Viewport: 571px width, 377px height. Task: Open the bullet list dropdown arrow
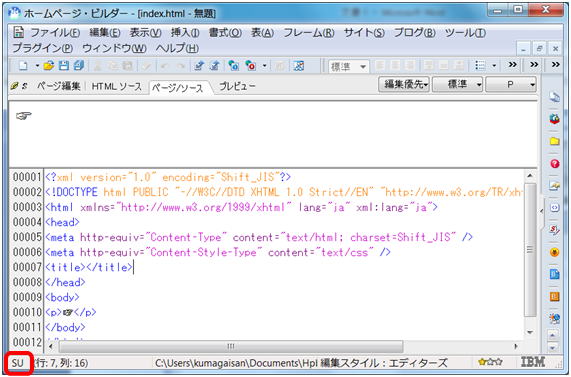click(494, 66)
